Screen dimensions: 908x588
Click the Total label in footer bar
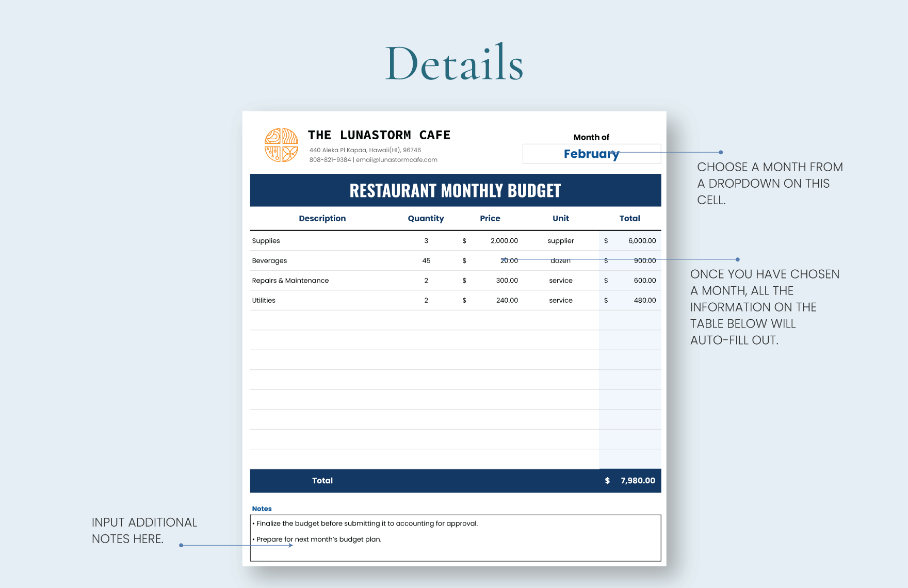point(322,481)
